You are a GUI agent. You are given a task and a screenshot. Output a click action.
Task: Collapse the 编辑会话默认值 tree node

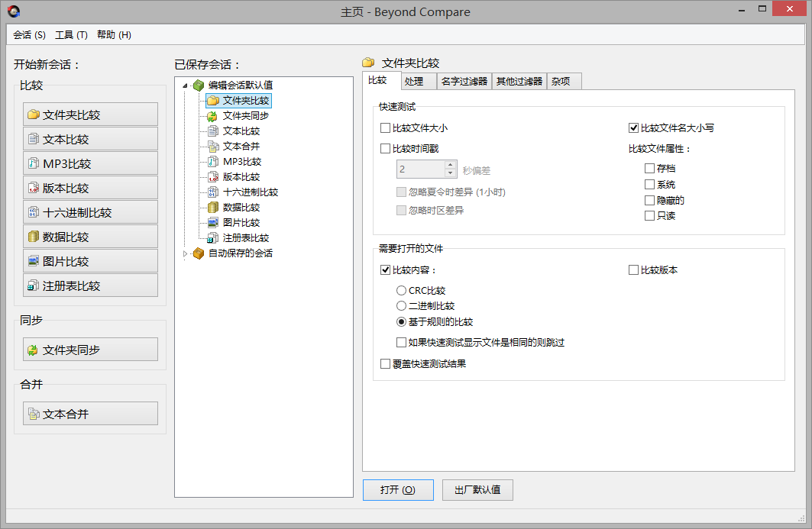tap(185, 85)
